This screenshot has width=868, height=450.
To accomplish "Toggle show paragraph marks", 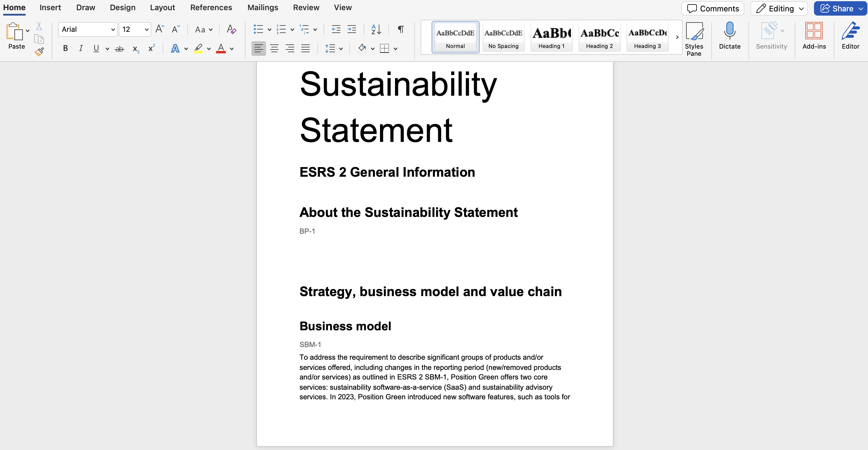I will (401, 29).
